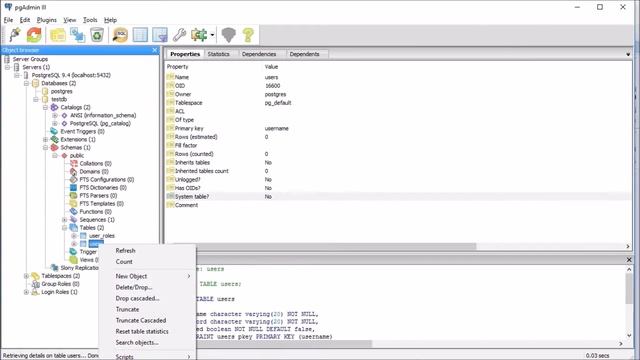Select the public schema node

point(77,156)
